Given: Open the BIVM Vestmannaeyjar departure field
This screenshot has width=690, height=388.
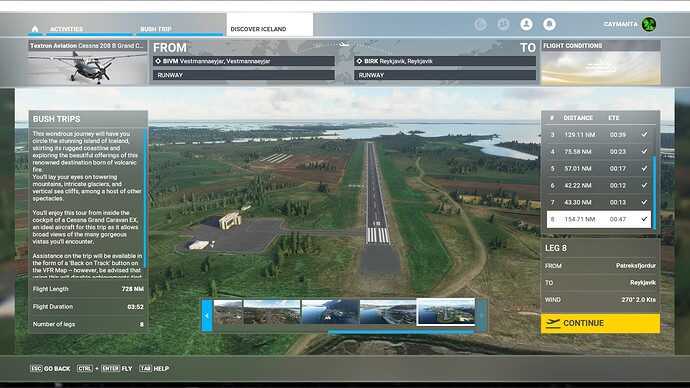Looking at the screenshot, I should pyautogui.click(x=244, y=61).
